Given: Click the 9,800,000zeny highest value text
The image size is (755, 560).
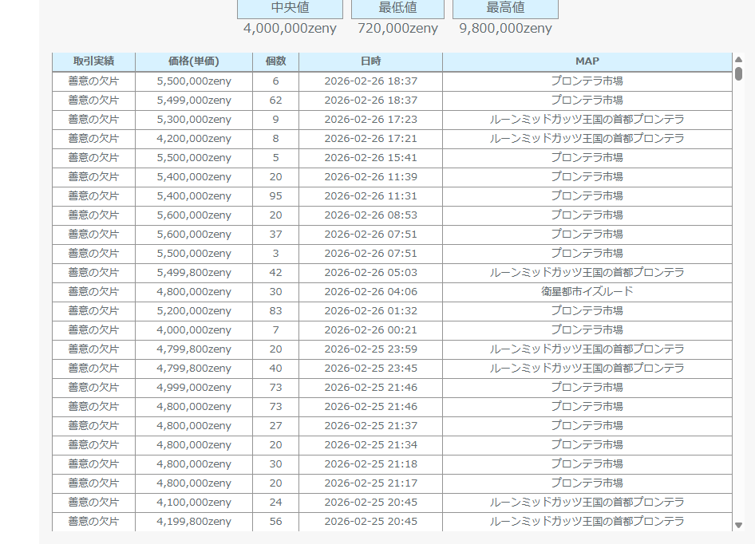Looking at the screenshot, I should (x=505, y=29).
